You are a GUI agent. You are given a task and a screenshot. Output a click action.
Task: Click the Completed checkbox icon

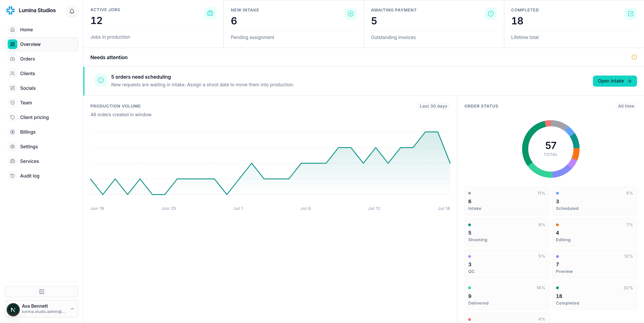tap(631, 14)
